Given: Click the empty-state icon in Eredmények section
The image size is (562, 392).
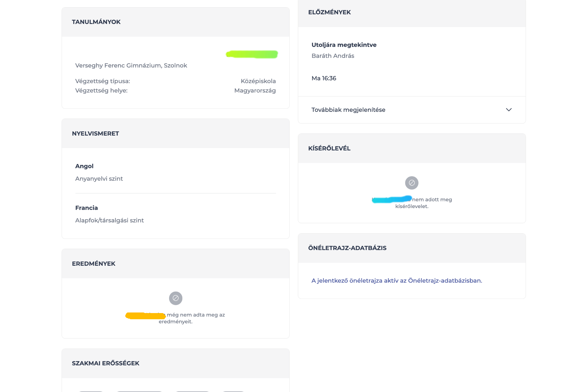Looking at the screenshot, I should tap(175, 298).
